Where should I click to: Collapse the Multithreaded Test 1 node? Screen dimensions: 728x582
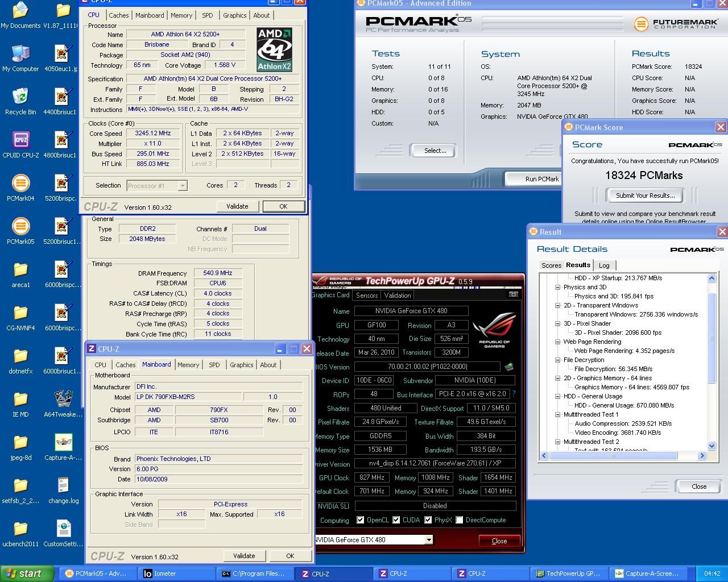tap(558, 414)
